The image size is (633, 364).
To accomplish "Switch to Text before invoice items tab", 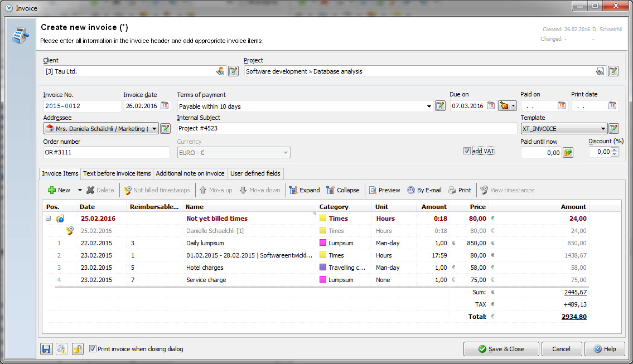I will point(117,173).
